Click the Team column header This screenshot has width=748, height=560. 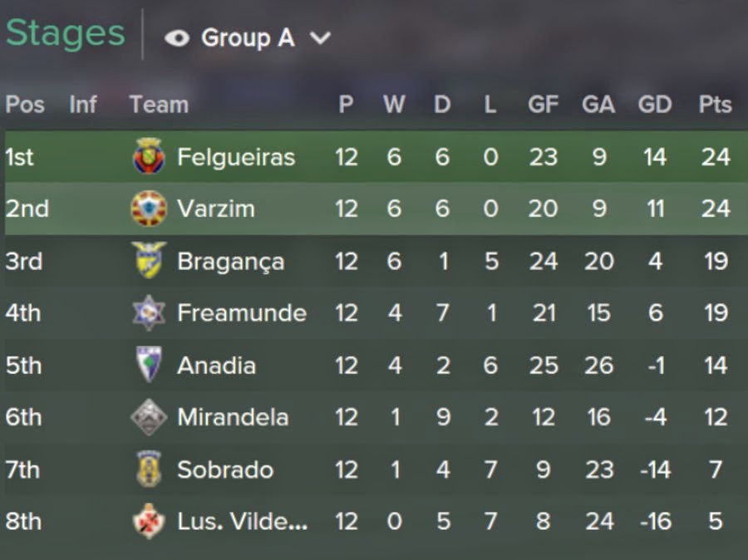point(159,104)
